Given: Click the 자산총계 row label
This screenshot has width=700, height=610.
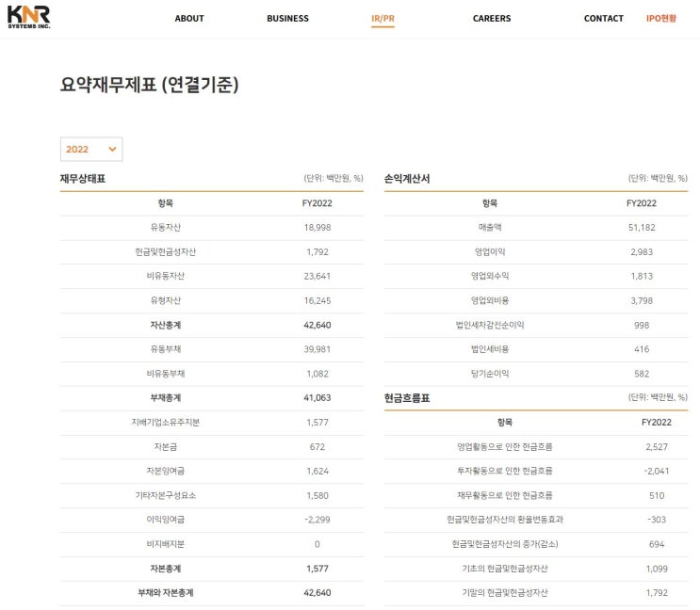Looking at the screenshot, I should [166, 325].
